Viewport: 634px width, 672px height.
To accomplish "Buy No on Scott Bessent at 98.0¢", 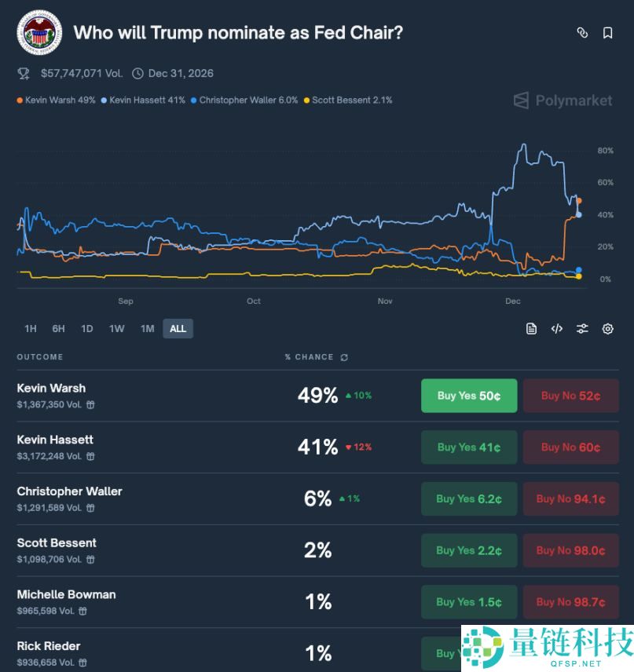I will 570,550.
